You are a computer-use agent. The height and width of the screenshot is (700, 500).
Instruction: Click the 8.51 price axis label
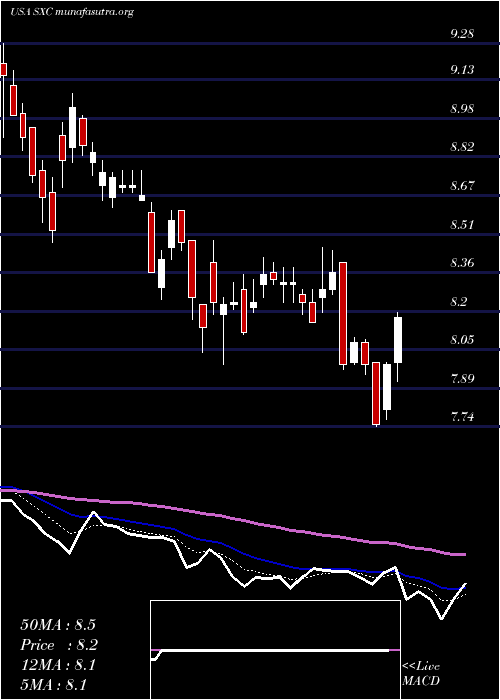point(462,224)
